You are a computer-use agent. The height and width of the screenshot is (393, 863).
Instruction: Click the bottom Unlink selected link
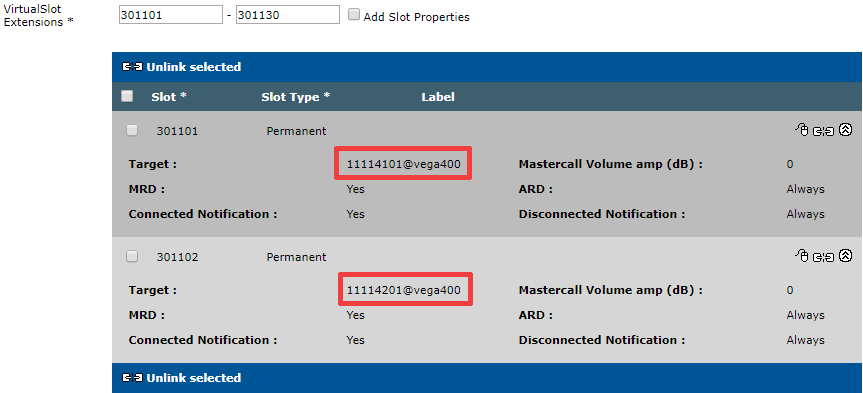pos(193,378)
